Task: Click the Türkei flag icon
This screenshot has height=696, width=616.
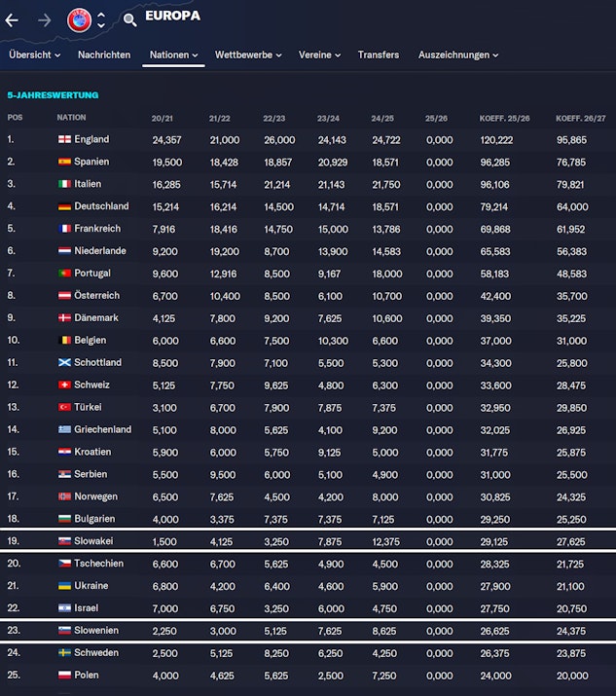Action: click(64, 408)
